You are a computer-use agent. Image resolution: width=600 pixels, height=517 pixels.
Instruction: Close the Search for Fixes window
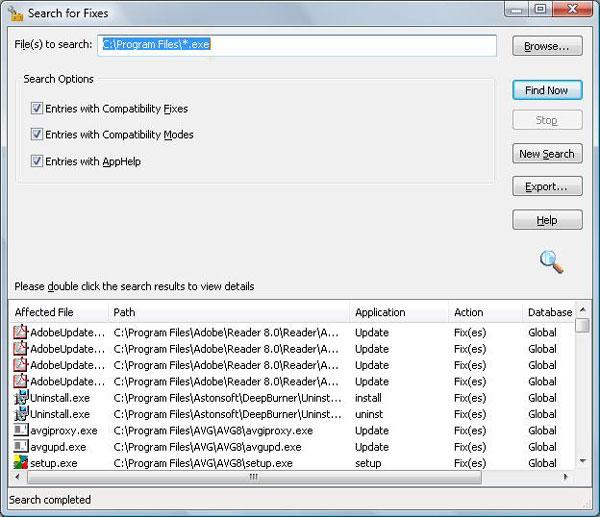coord(573,9)
